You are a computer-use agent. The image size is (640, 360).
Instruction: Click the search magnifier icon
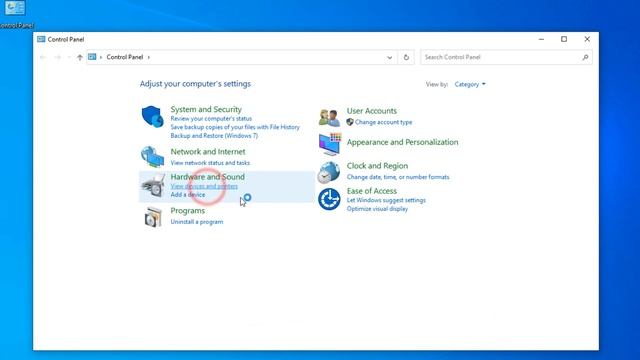pos(585,57)
